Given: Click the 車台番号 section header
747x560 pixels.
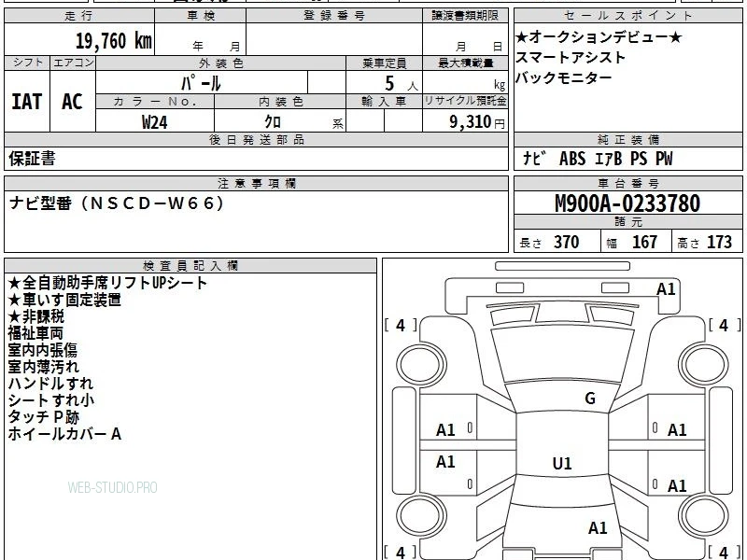Looking at the screenshot, I should click(x=627, y=183).
